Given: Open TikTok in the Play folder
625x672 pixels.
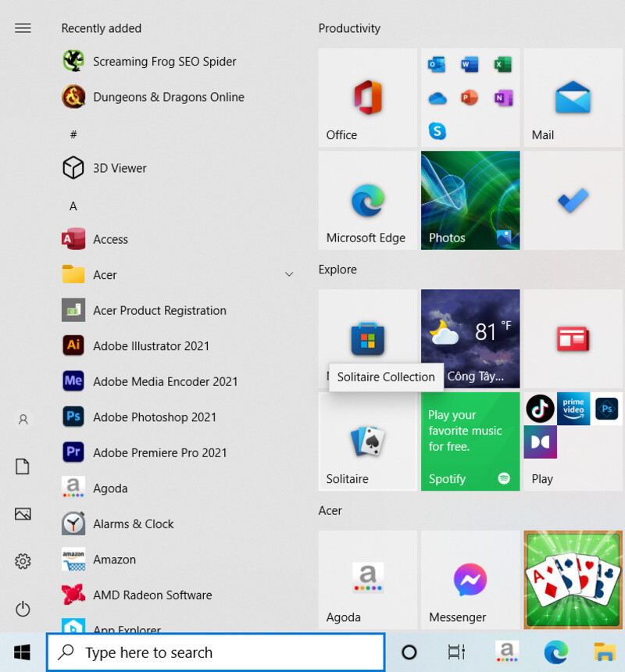Looking at the screenshot, I should pyautogui.click(x=540, y=409).
